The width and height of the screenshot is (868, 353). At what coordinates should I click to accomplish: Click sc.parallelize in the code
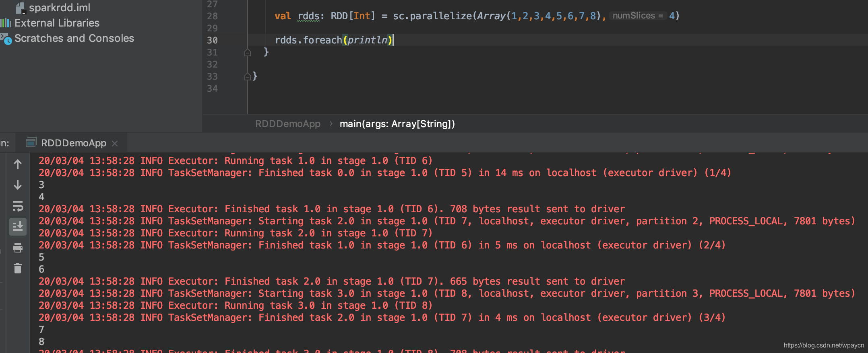432,16
